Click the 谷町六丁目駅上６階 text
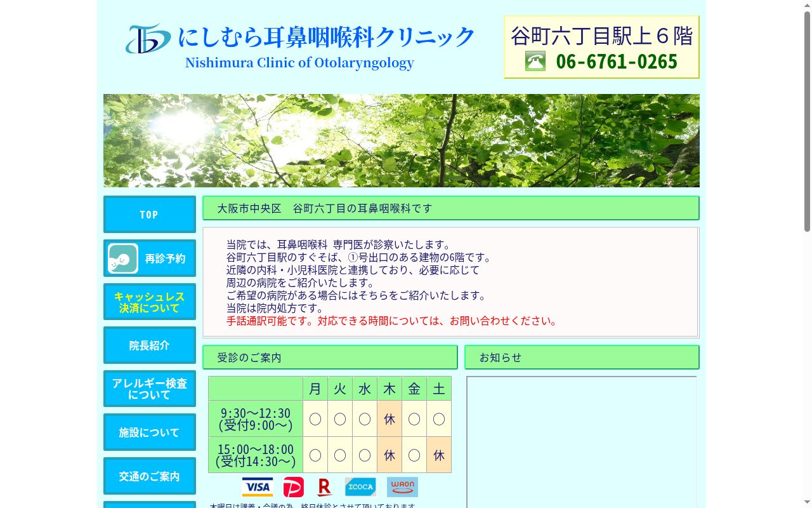812x508 pixels. tap(601, 36)
